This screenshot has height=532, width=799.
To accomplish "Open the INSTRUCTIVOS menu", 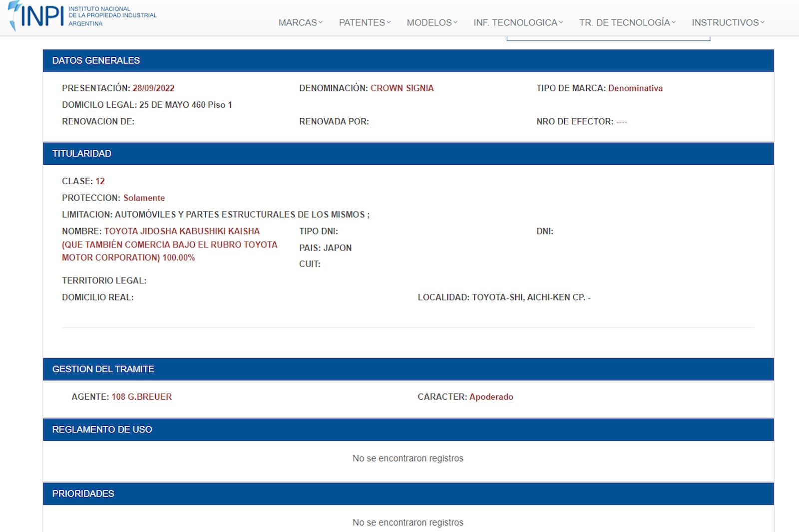I will pos(728,22).
